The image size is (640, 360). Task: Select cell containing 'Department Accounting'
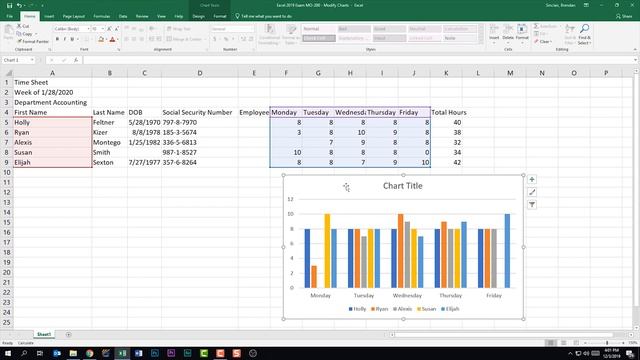pyautogui.click(x=52, y=102)
